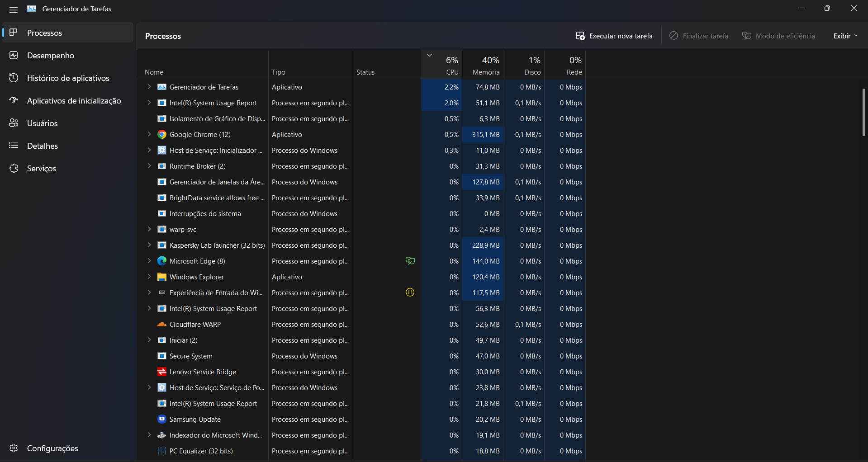
Task: Expand Microsoft Edge (8) group
Action: [149, 261]
